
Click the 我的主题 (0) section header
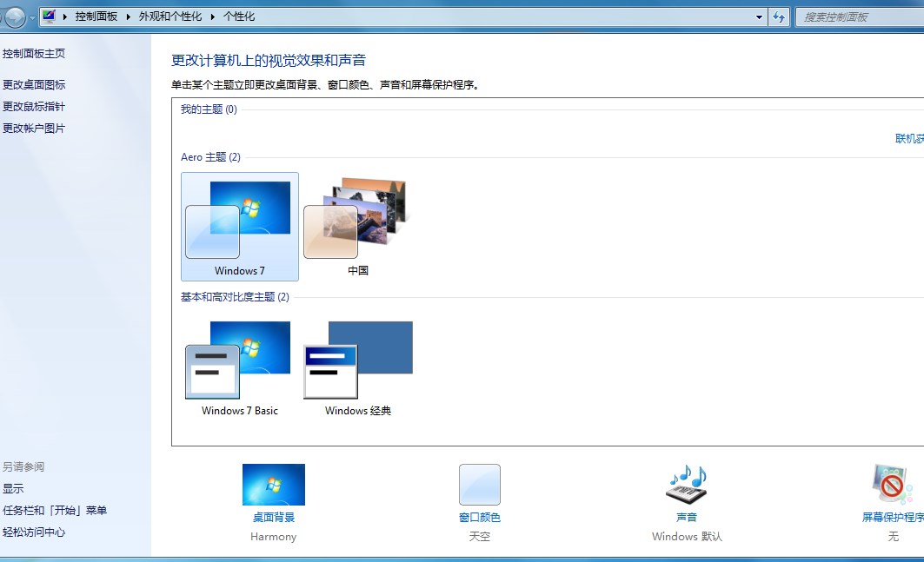[x=209, y=109]
